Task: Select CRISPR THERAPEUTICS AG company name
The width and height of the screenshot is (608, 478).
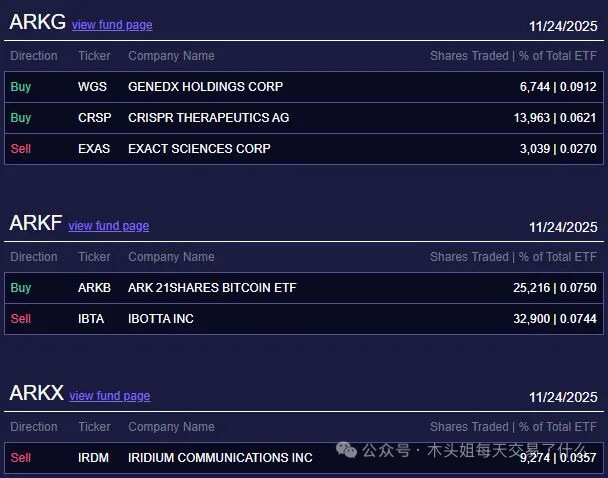Action: pos(208,118)
